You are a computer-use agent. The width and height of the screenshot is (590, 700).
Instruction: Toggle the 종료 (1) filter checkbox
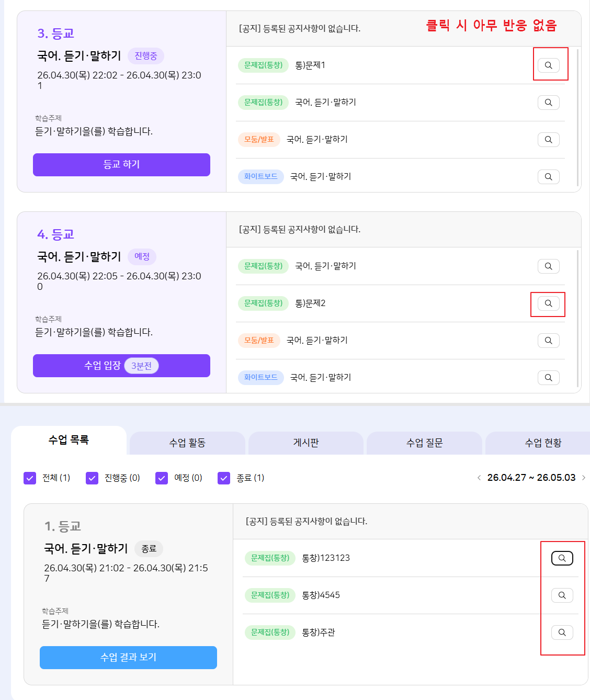[224, 478]
